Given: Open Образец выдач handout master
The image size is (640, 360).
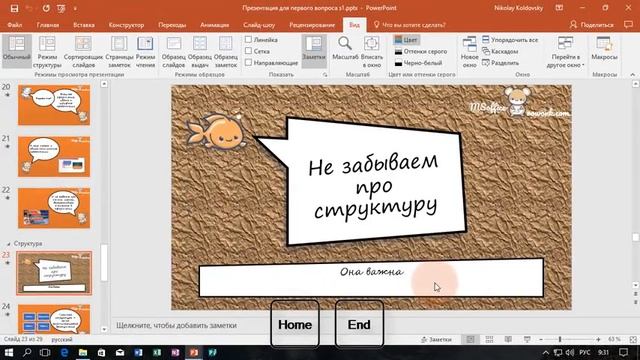Looking at the screenshot, I should click(200, 52).
